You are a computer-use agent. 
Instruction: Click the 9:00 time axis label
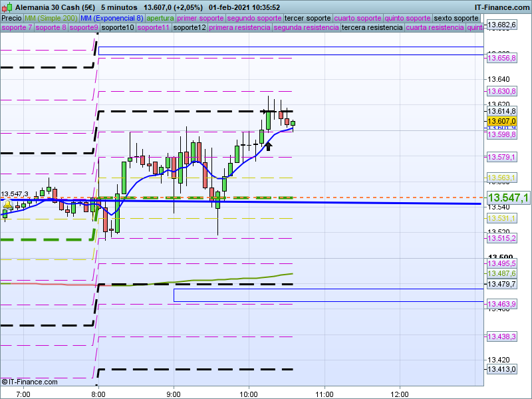tap(174, 394)
